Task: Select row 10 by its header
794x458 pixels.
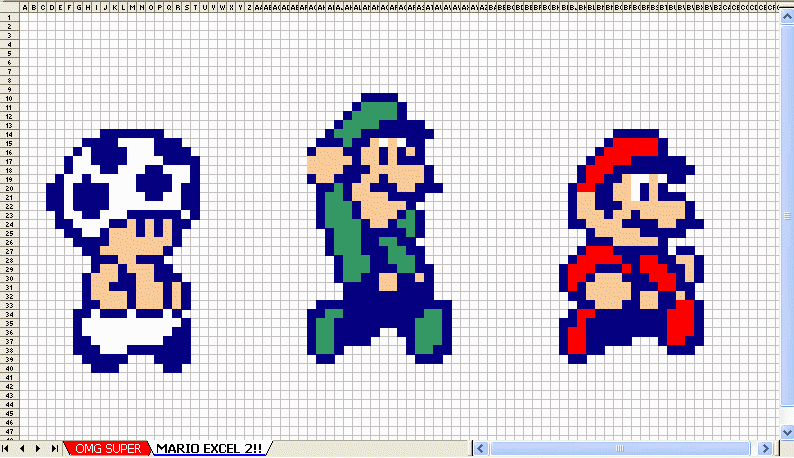Action: click(10, 98)
